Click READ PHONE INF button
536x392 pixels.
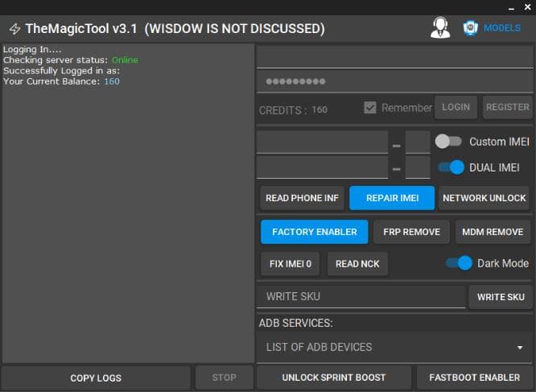point(302,198)
